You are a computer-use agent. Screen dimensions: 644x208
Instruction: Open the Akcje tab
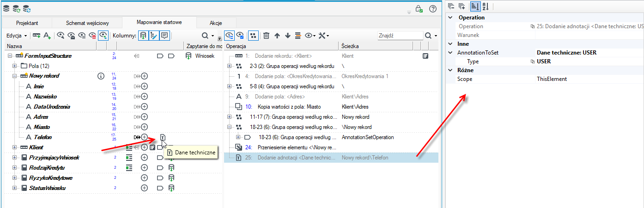(216, 23)
